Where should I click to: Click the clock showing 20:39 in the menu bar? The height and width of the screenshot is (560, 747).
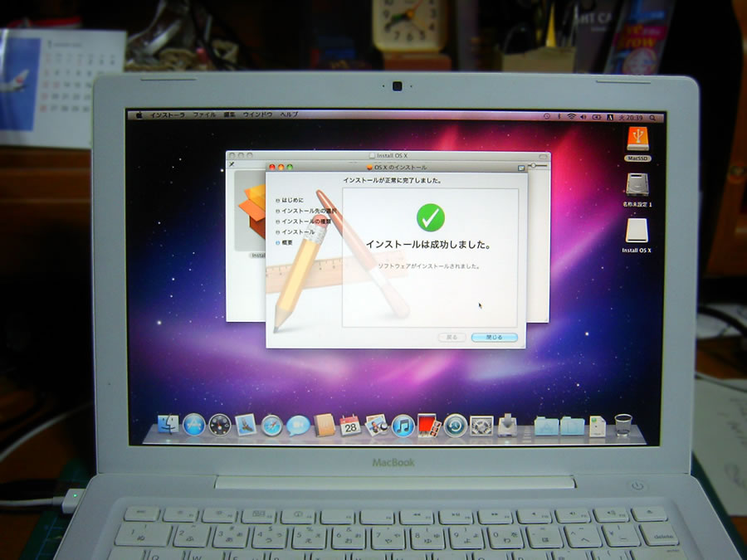[x=631, y=118]
